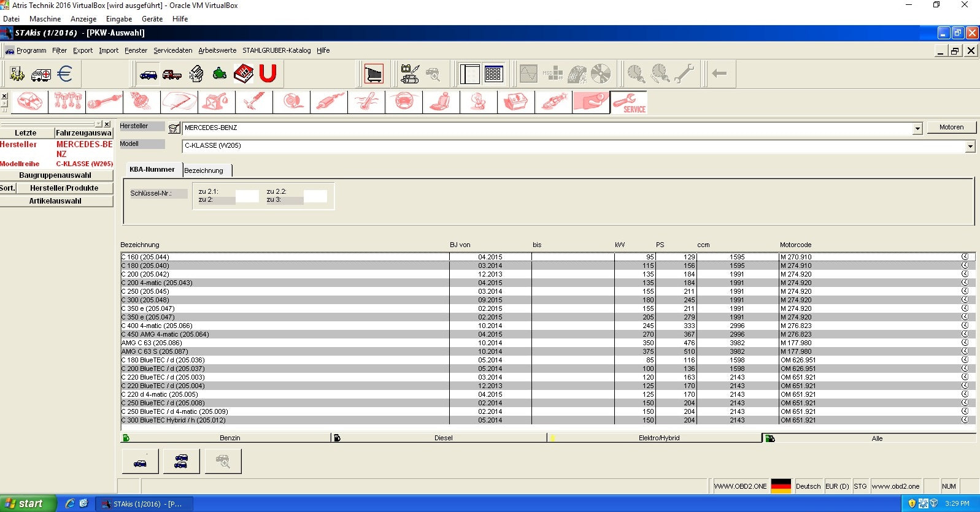Select the blue passenger car icon
Viewport: 980px width, 512px height.
[x=149, y=74]
